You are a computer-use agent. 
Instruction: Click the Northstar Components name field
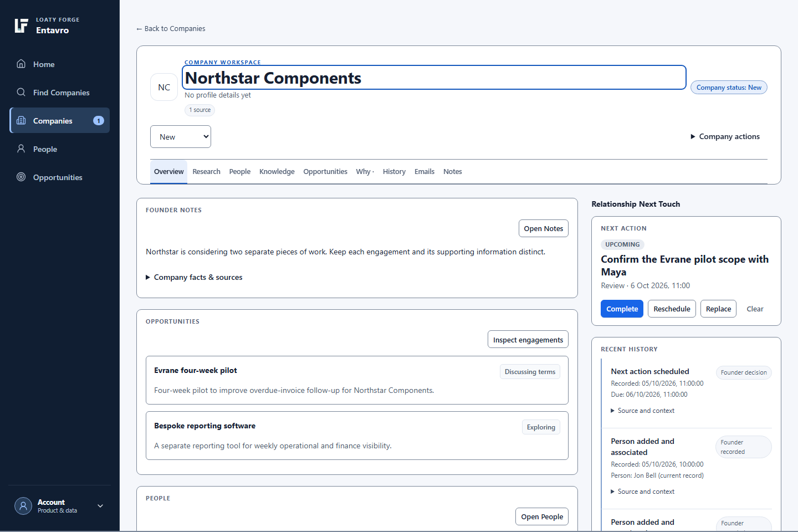[434, 78]
